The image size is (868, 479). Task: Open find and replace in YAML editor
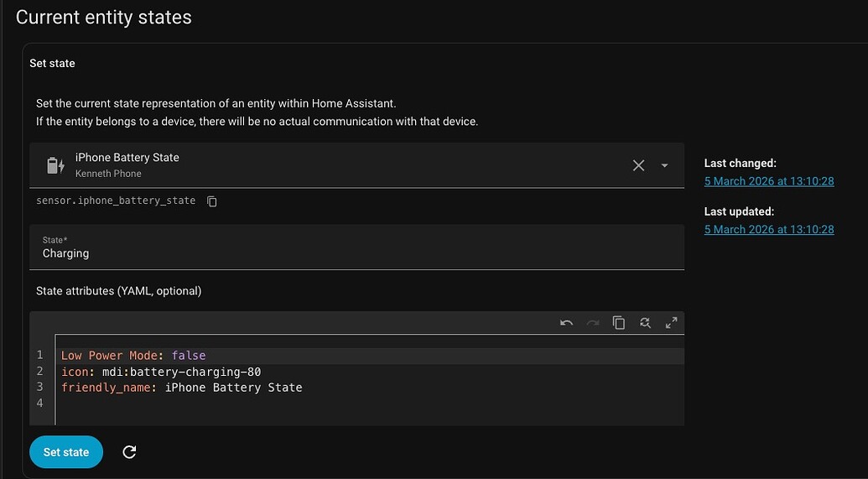click(x=645, y=323)
